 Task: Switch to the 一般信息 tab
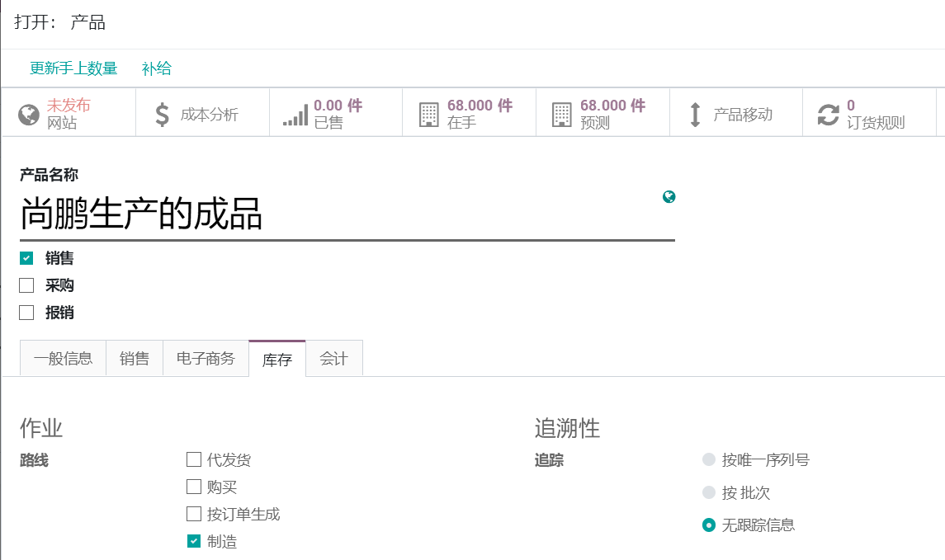[x=64, y=358]
